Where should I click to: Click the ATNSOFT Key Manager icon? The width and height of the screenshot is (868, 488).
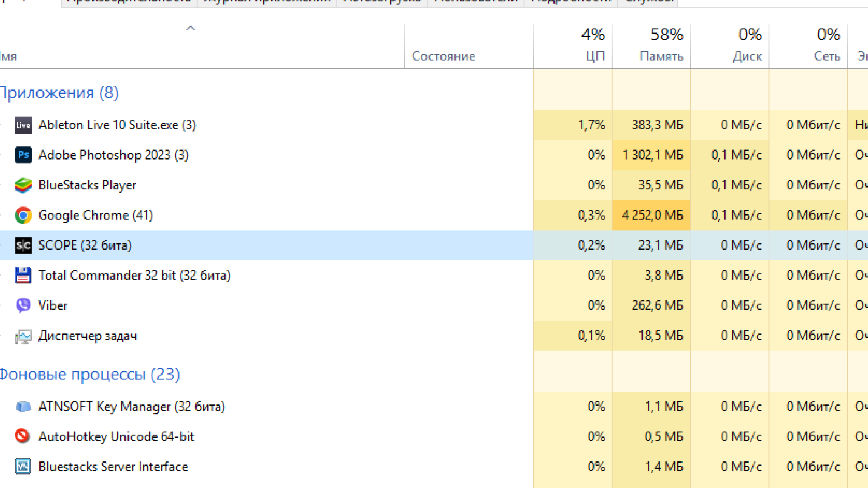[23, 407]
